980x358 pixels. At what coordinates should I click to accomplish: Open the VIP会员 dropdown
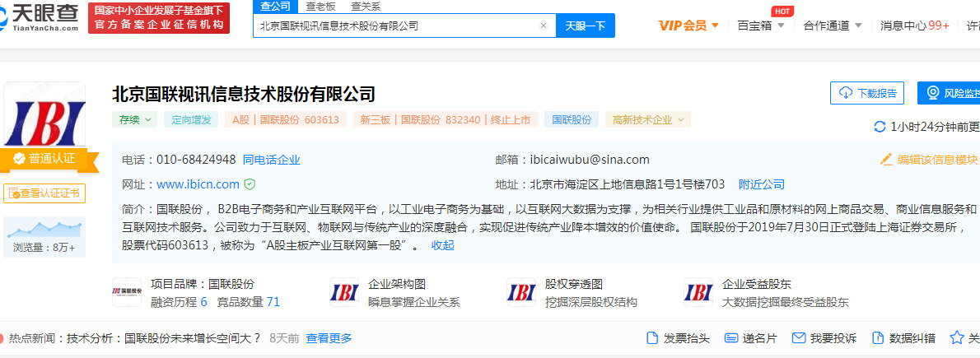click(x=688, y=26)
